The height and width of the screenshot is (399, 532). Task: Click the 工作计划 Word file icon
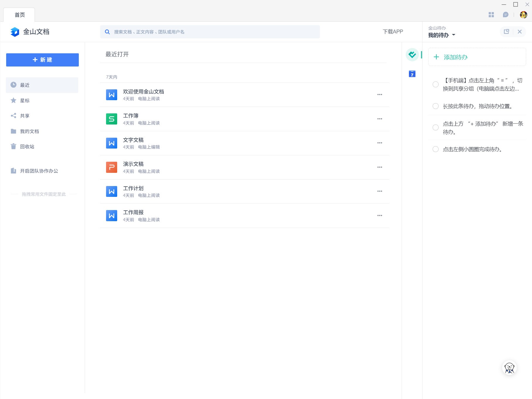click(112, 191)
